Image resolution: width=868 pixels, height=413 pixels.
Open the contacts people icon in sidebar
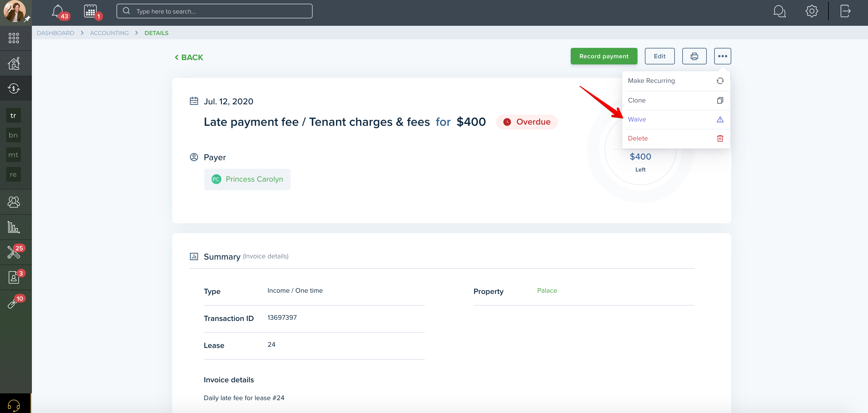[14, 202]
